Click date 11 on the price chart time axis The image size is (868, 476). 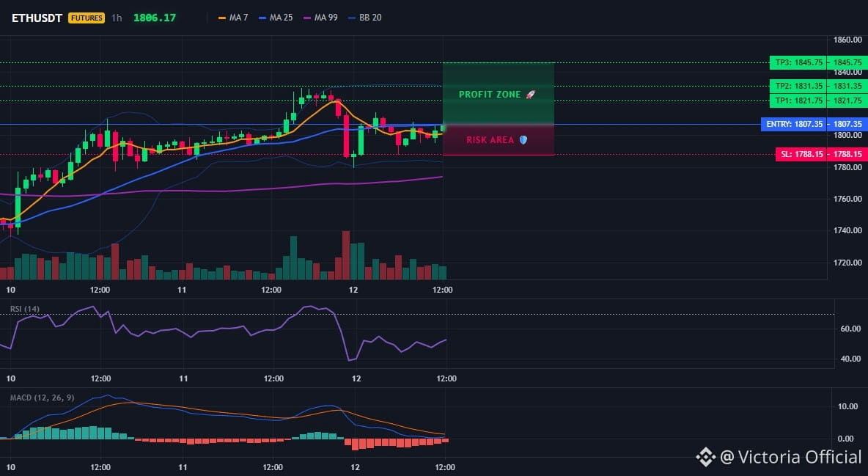coord(182,290)
